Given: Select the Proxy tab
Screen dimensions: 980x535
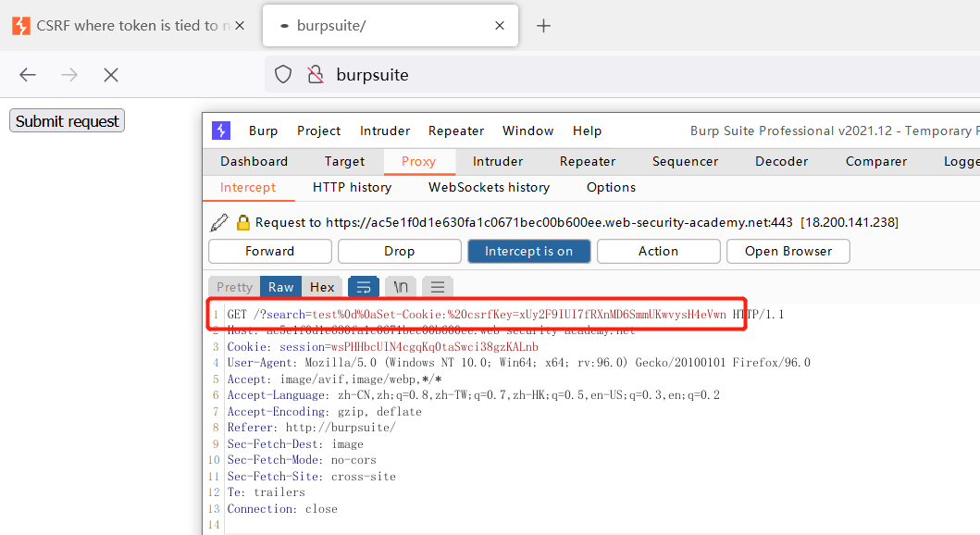Looking at the screenshot, I should (419, 161).
